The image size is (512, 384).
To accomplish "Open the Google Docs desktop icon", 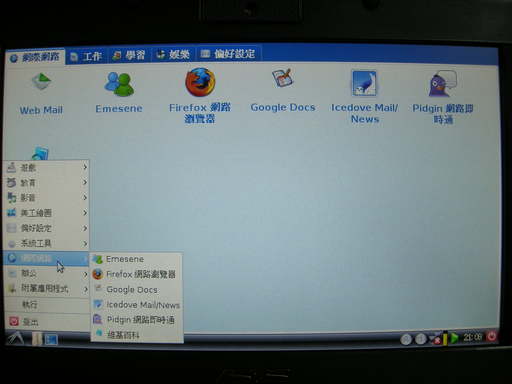I will 283,90.
